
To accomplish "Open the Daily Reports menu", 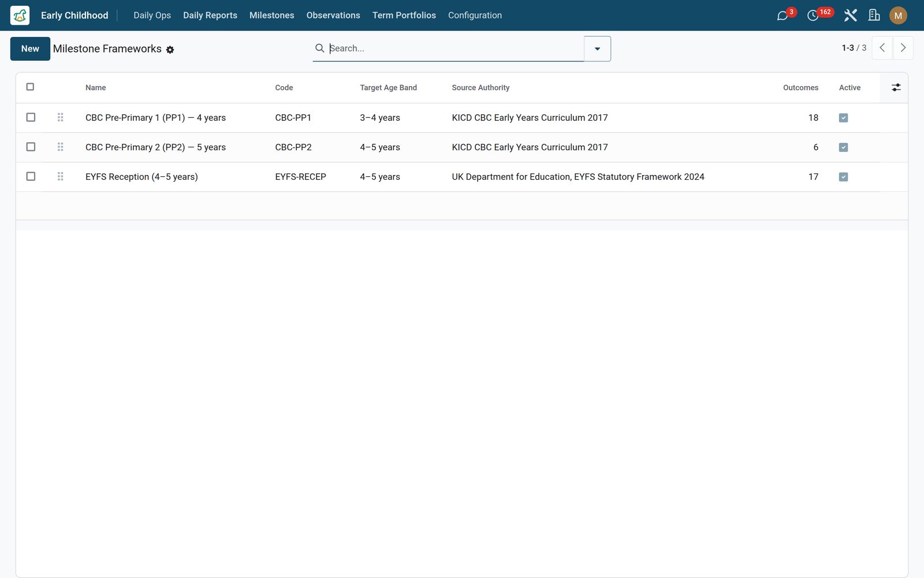I will coord(210,15).
